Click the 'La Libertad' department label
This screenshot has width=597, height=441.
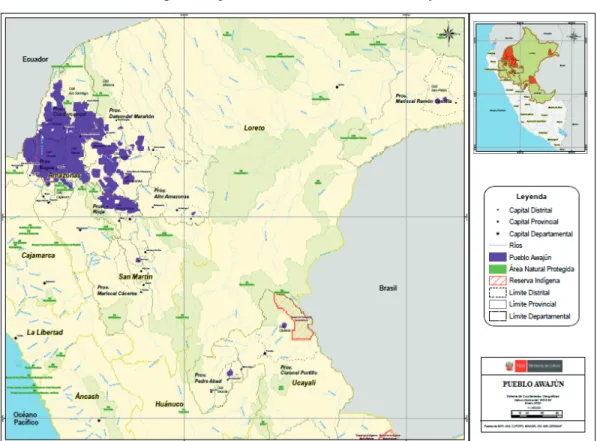coord(45,332)
